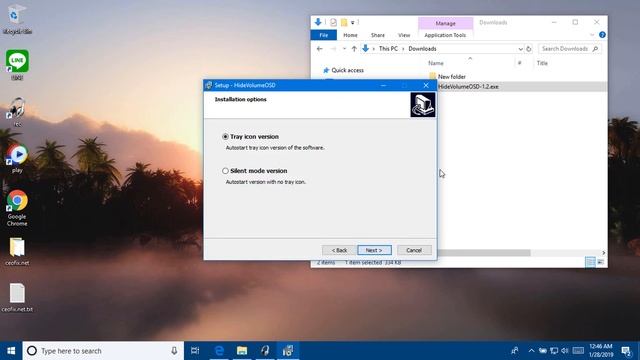Click the Search Downloads field

pos(569,49)
